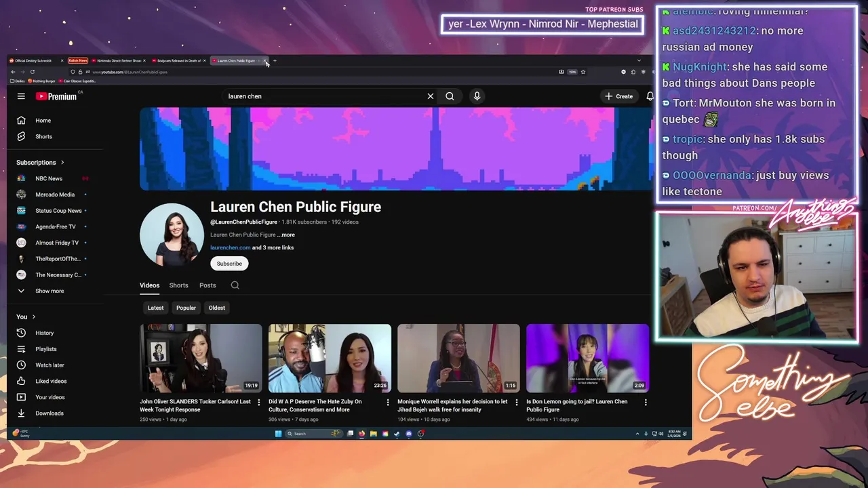Bookmark this page star icon
The image size is (868, 488).
pyautogui.click(x=583, y=72)
